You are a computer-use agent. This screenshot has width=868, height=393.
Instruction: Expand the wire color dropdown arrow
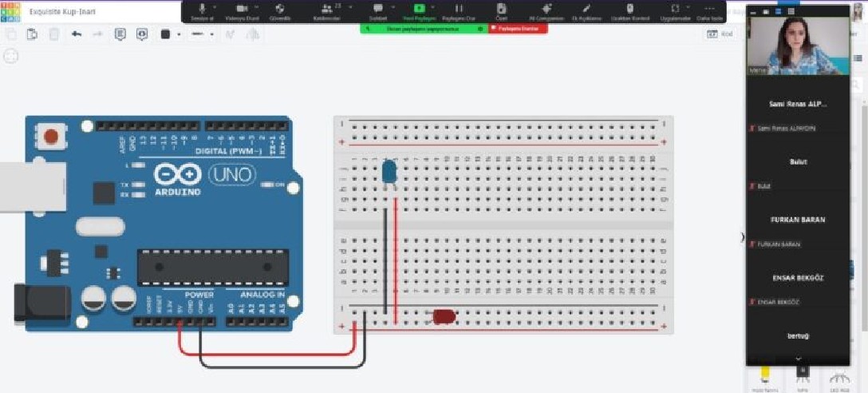[x=178, y=34]
